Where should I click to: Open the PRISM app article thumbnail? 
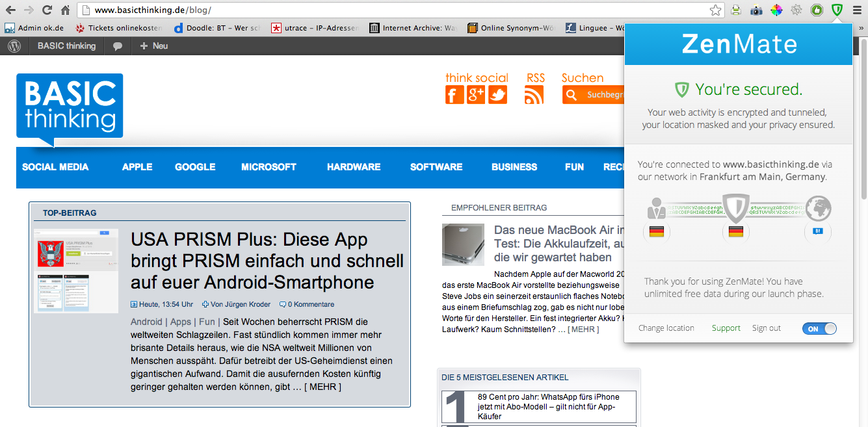[76, 270]
